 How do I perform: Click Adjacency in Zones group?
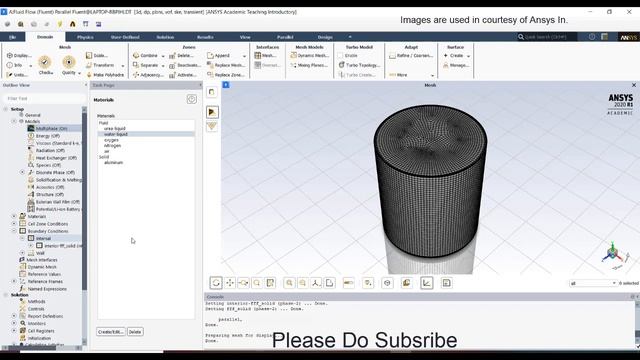coord(148,75)
